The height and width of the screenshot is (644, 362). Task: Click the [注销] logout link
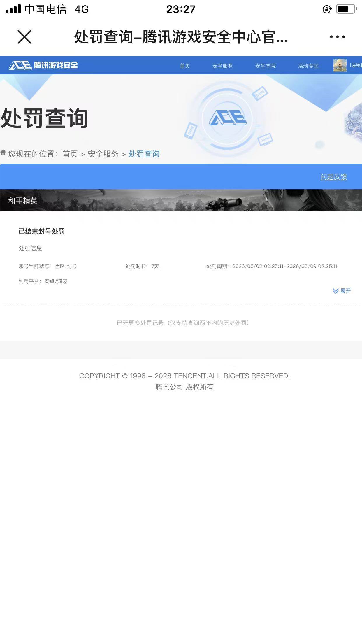click(x=356, y=65)
